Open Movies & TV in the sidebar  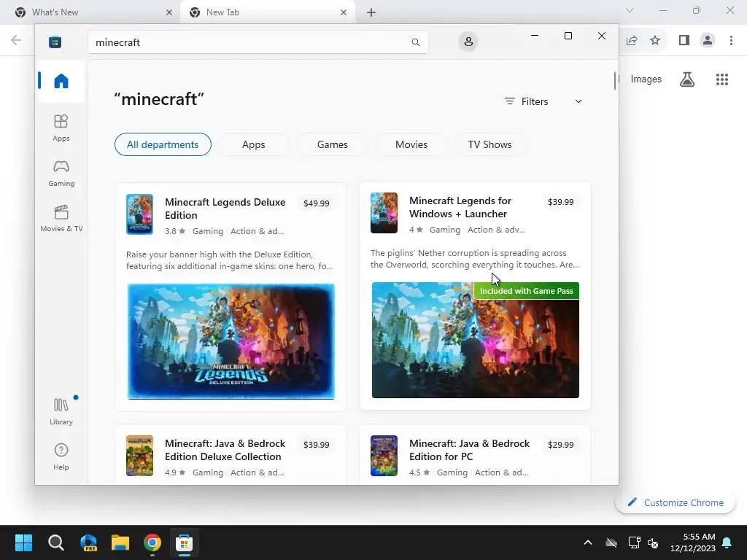[61, 218]
